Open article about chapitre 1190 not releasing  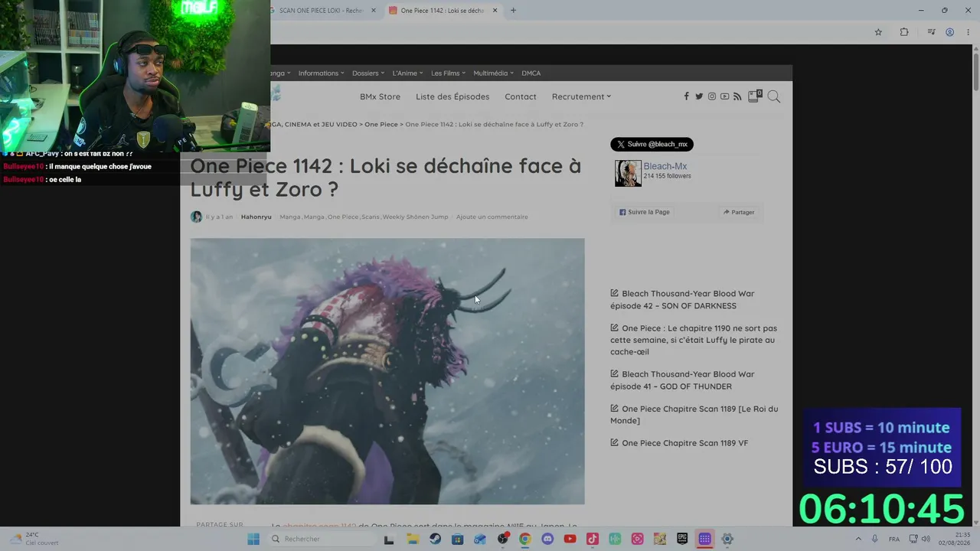[x=694, y=340]
